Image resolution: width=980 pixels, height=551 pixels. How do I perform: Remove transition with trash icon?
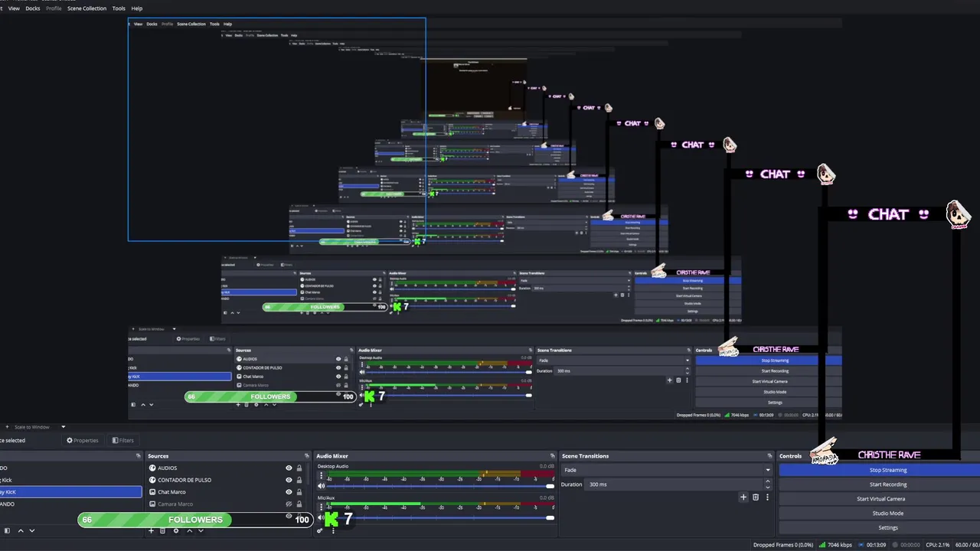pyautogui.click(x=756, y=497)
